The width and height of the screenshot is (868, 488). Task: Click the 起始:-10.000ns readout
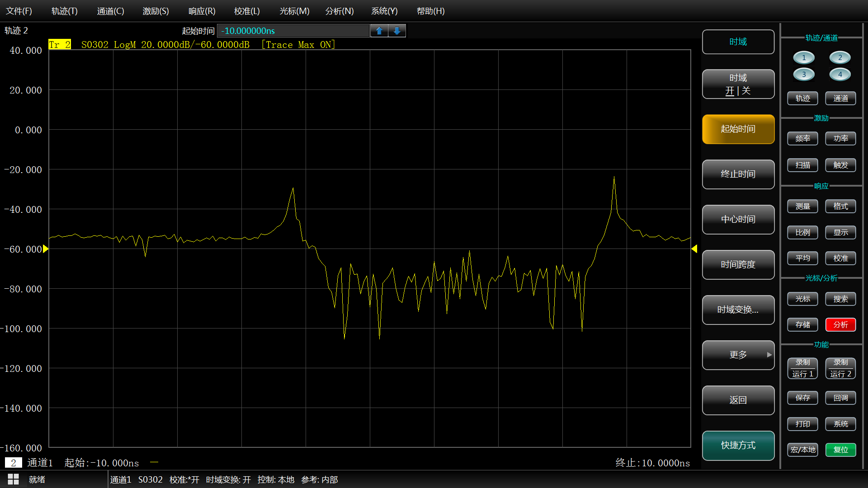tap(102, 463)
